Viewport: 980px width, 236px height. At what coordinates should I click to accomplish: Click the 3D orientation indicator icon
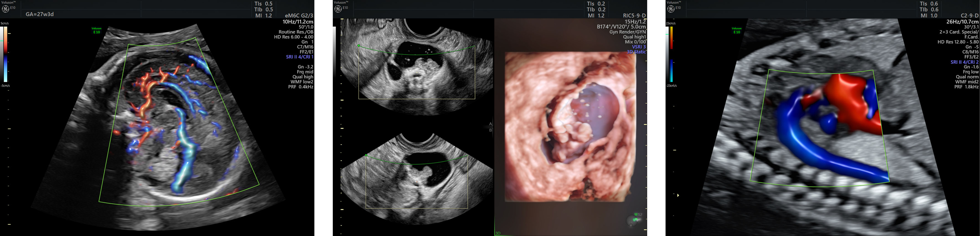tap(634, 219)
